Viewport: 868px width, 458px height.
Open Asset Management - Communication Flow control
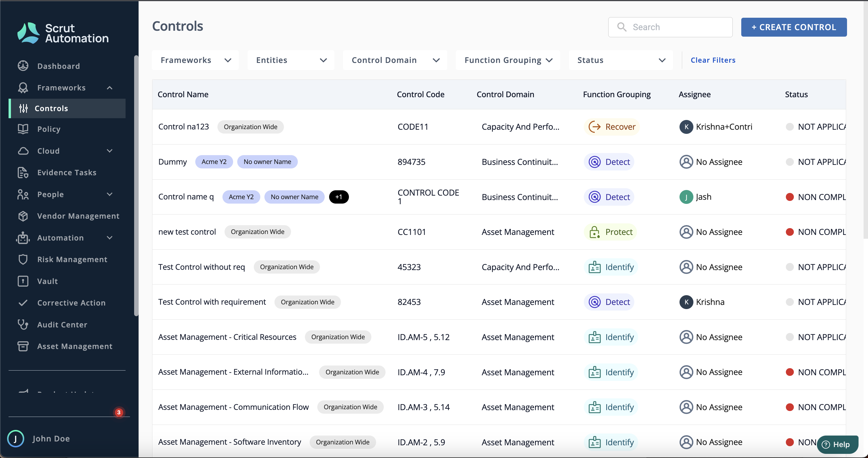coord(233,407)
